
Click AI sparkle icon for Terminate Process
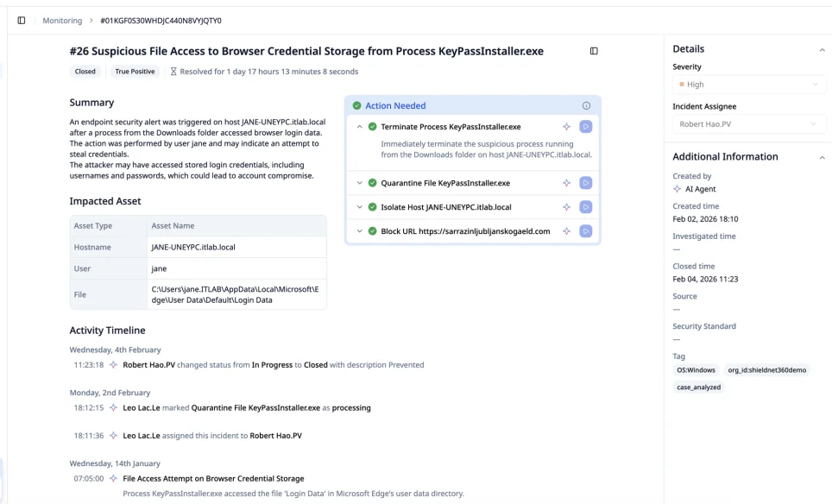click(567, 127)
